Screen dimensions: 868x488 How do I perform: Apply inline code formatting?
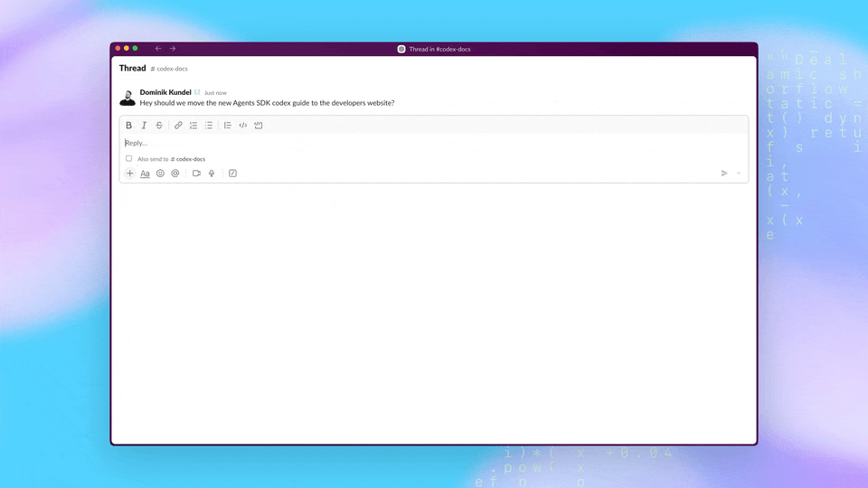pos(243,126)
